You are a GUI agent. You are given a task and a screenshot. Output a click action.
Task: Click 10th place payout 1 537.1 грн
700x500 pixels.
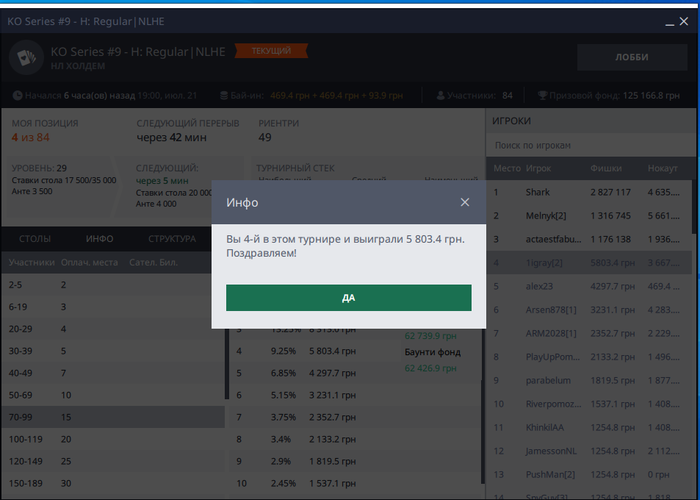point(333,483)
